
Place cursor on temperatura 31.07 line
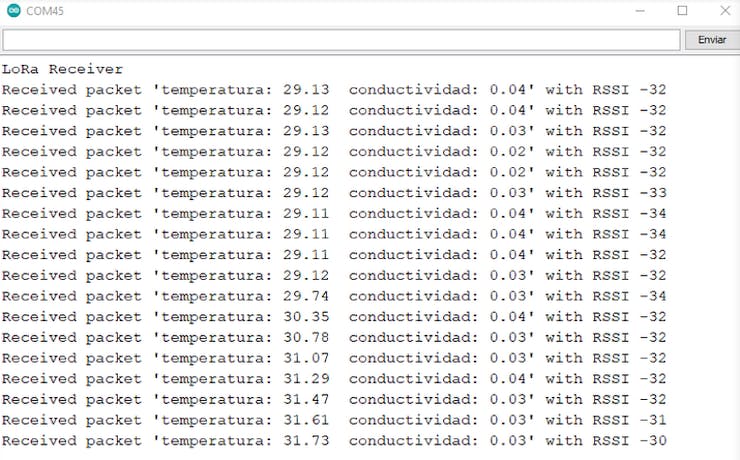click(333, 358)
